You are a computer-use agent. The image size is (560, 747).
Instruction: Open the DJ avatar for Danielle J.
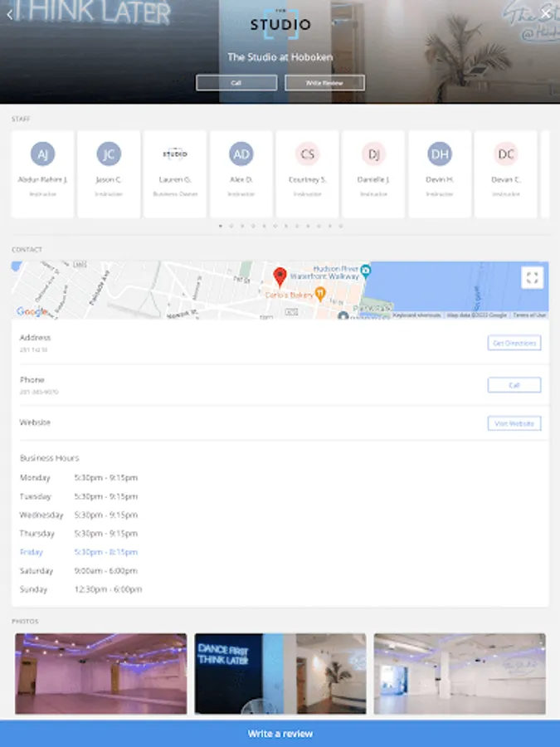click(373, 154)
